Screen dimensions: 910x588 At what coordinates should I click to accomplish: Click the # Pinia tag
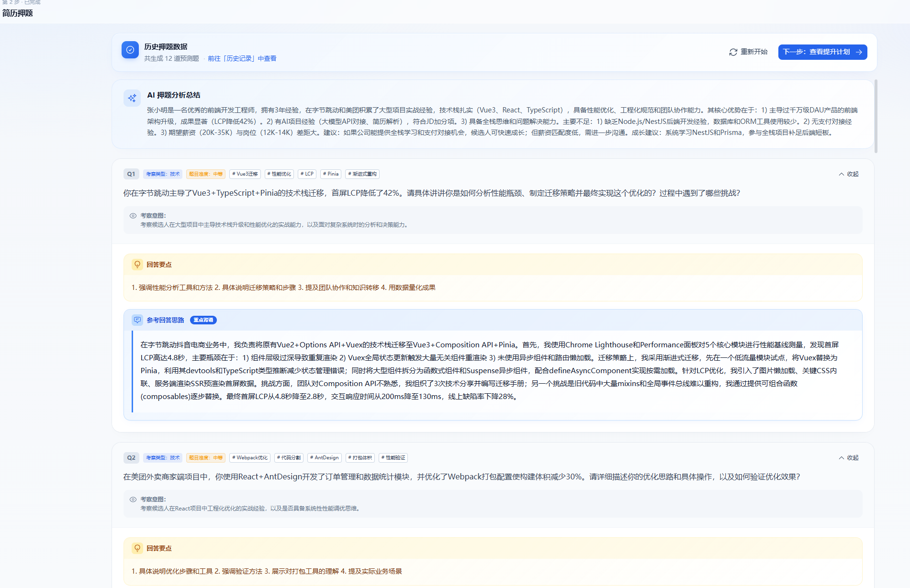click(x=331, y=174)
